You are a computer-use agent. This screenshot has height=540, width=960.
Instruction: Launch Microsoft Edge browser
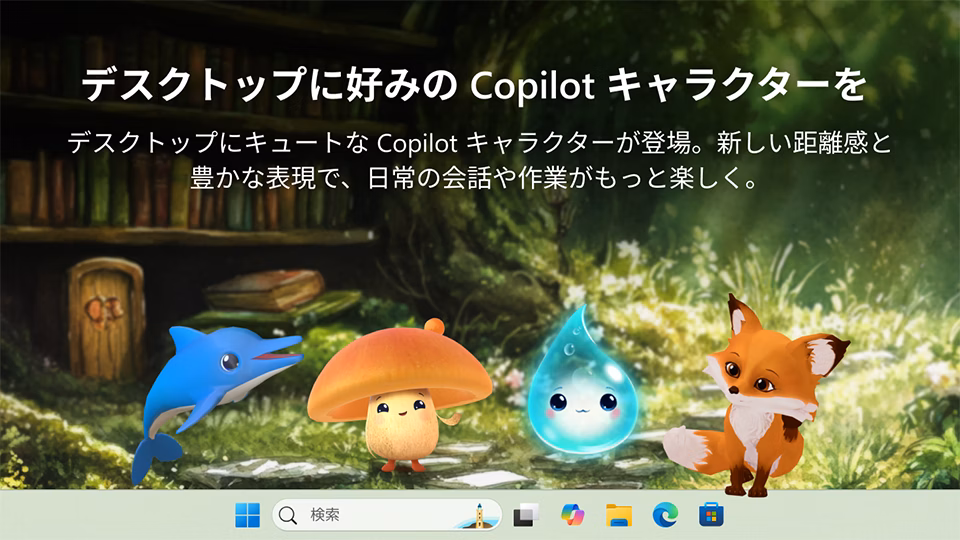(665, 515)
